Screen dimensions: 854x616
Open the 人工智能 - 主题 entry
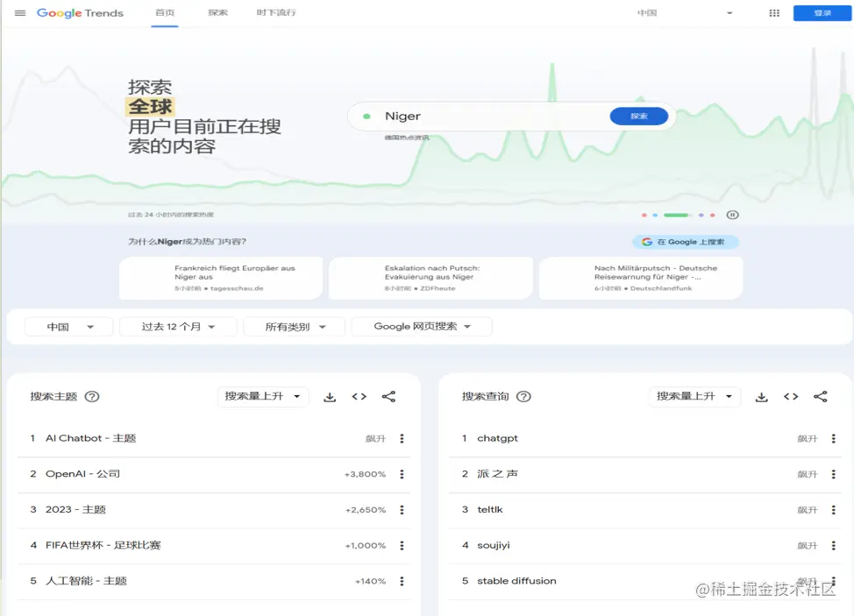86,581
